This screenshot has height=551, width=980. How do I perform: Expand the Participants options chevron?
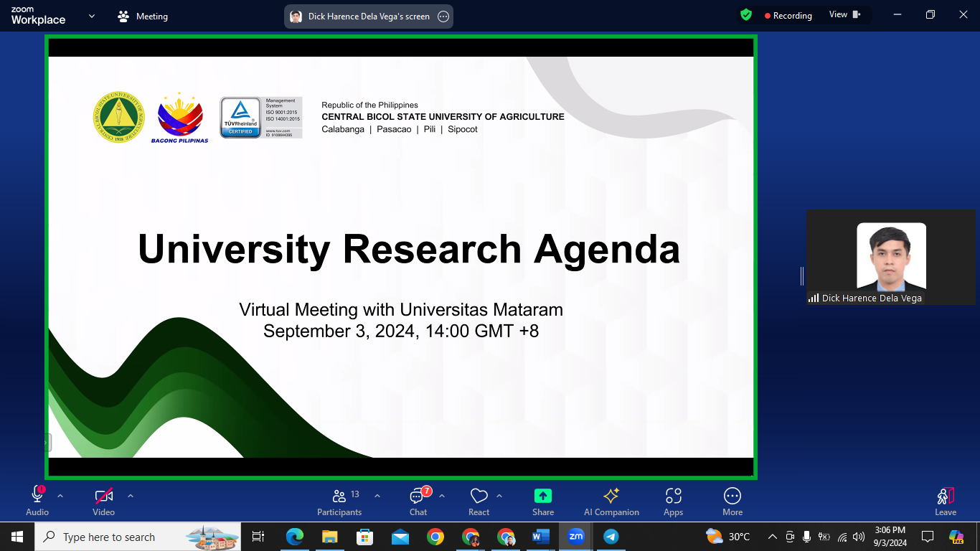pyautogui.click(x=377, y=496)
